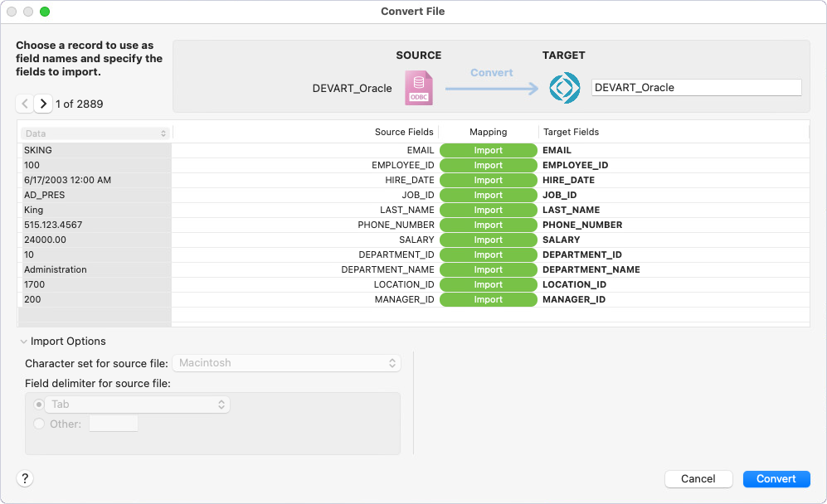Click the blue target database icon
Screen dimensions: 827x504
[x=564, y=87]
